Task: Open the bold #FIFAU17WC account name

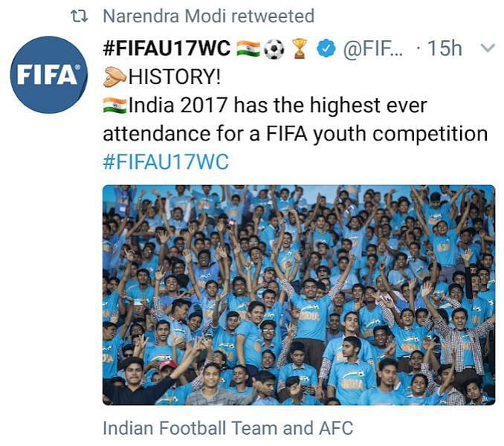Action: [x=166, y=49]
